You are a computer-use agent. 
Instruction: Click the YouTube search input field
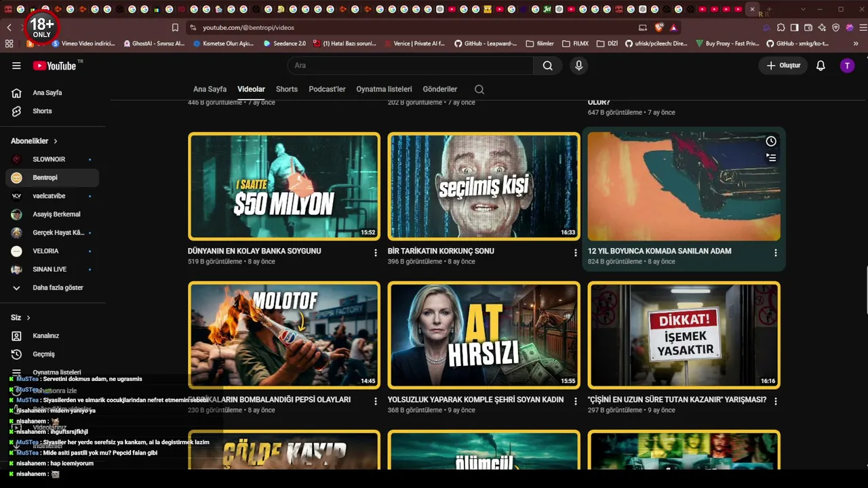coord(410,66)
